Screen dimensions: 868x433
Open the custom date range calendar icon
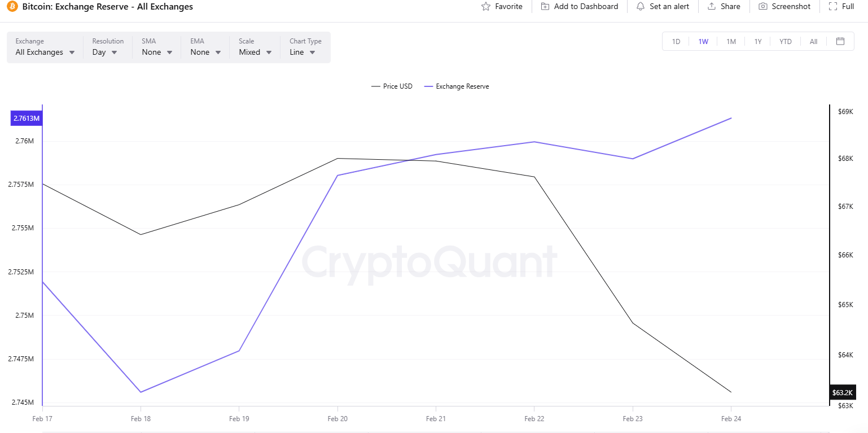(x=840, y=41)
